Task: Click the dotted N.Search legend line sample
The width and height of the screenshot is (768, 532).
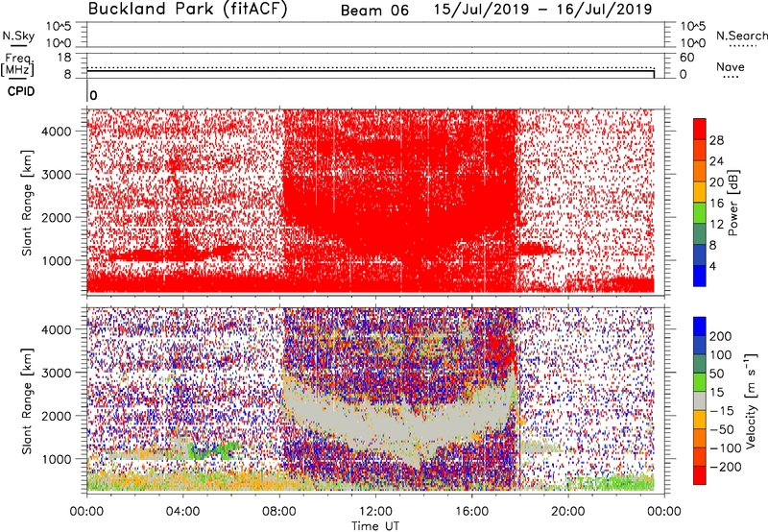Action: pos(743,46)
